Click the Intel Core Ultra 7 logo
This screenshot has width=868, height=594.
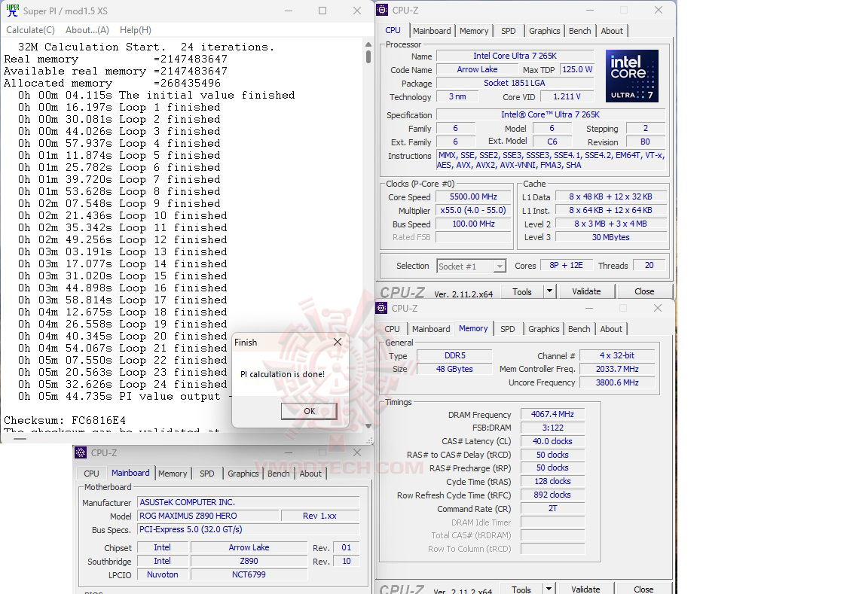click(631, 76)
